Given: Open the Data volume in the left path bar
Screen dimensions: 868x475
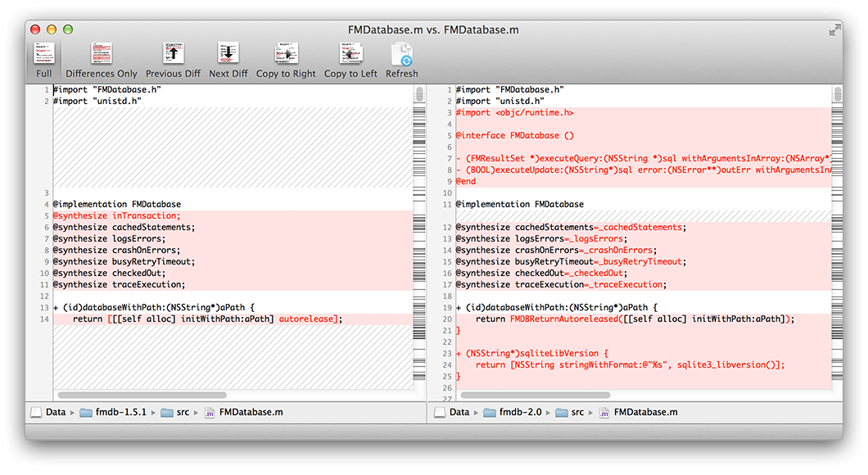Looking at the screenshot, I should point(55,413).
